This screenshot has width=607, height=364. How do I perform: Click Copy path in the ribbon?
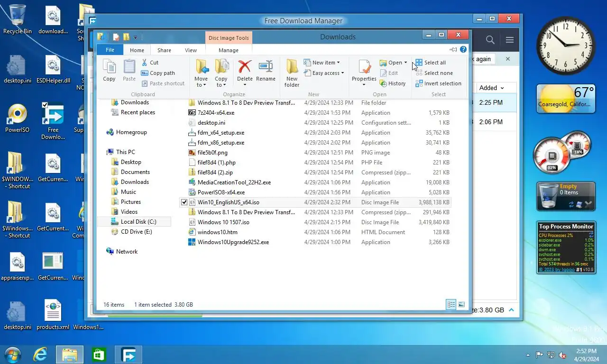(158, 73)
